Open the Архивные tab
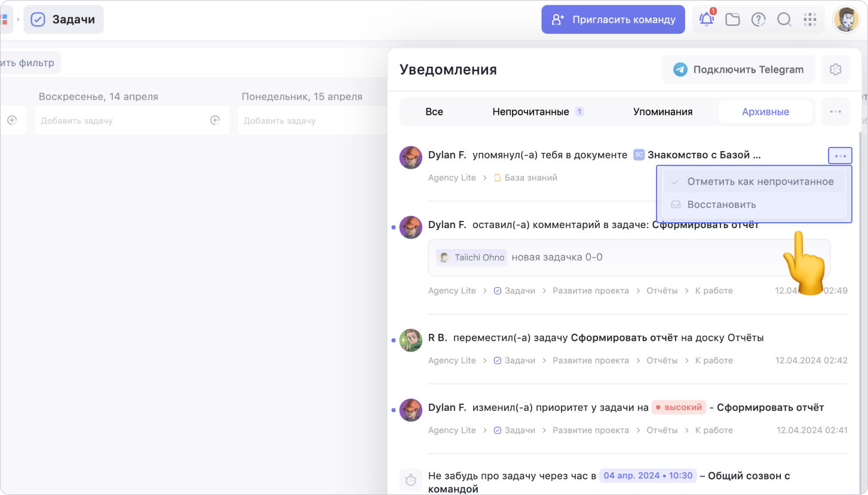Screen dimensions: 868x495 (x=765, y=112)
